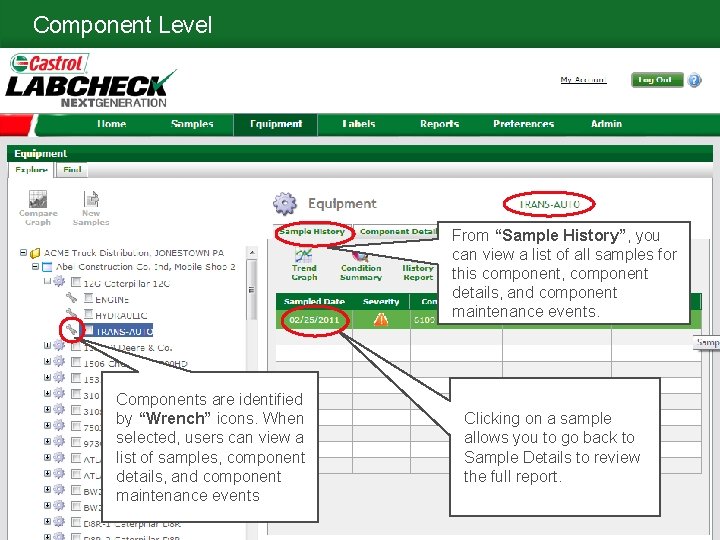Click the gear icon on the 1506 row
720x540 pixels.
(59, 361)
